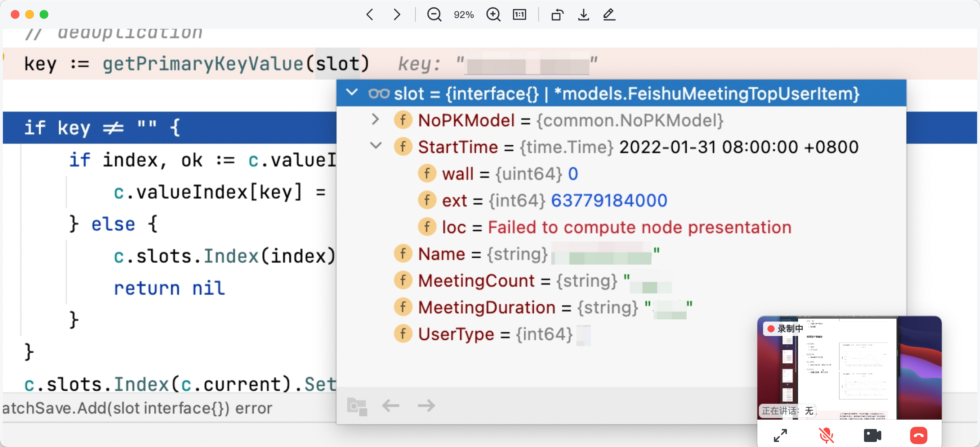Toggle the muted microphone in call widget
The height and width of the screenshot is (447, 980).
[826, 435]
